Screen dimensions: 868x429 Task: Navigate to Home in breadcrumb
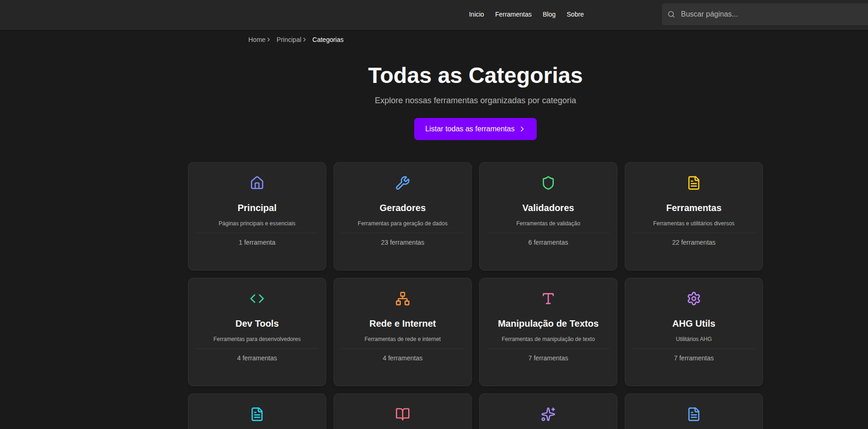(x=257, y=40)
